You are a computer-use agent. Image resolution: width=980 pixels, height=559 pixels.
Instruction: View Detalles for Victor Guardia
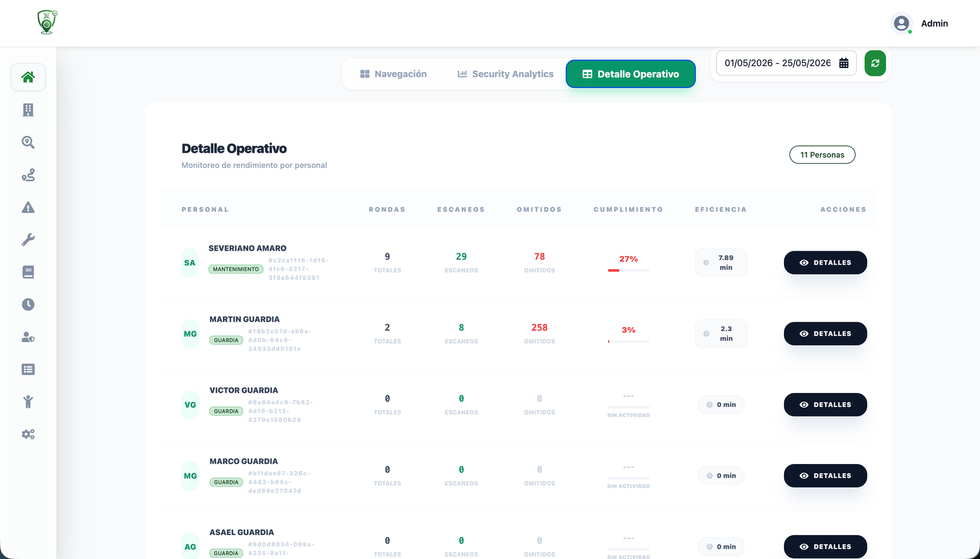click(x=825, y=405)
